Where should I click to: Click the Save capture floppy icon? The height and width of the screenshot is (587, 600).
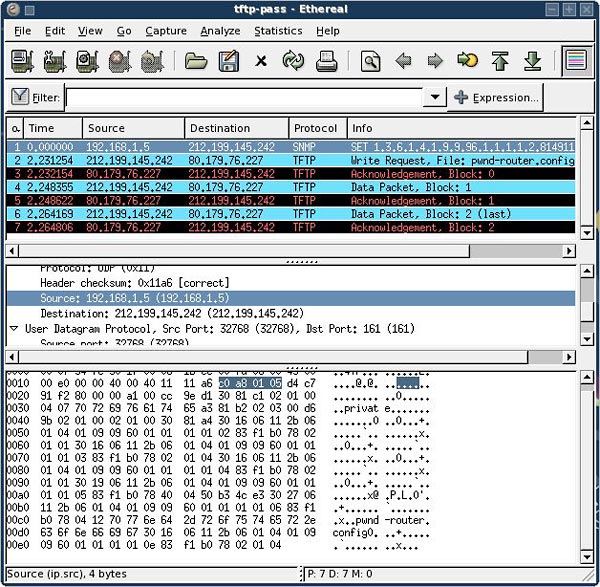(x=229, y=62)
